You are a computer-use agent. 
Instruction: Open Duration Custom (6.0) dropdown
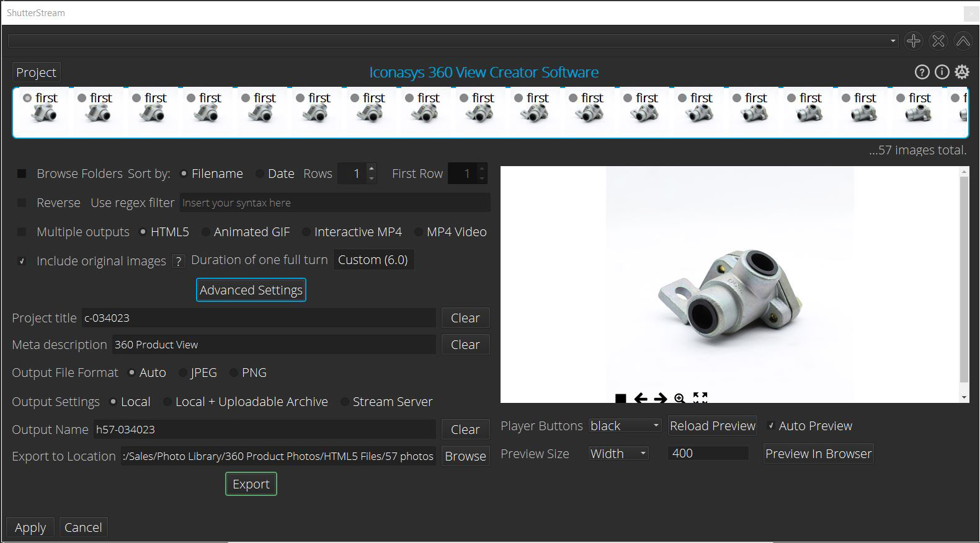click(x=373, y=260)
